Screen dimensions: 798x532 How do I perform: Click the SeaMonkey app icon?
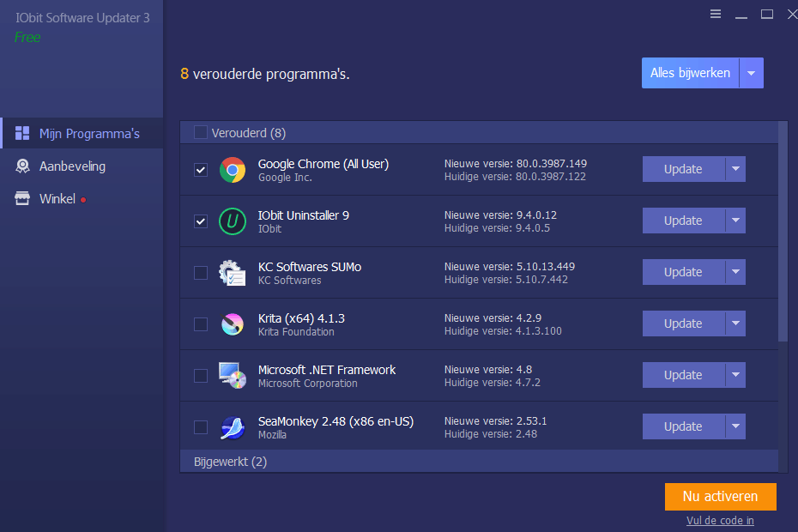tap(232, 427)
